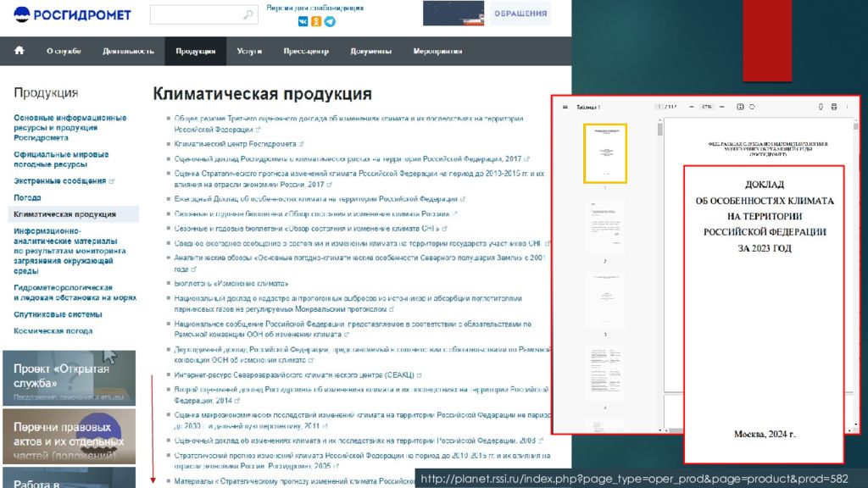Click the planet.rssi.ru URL text

tap(634, 480)
